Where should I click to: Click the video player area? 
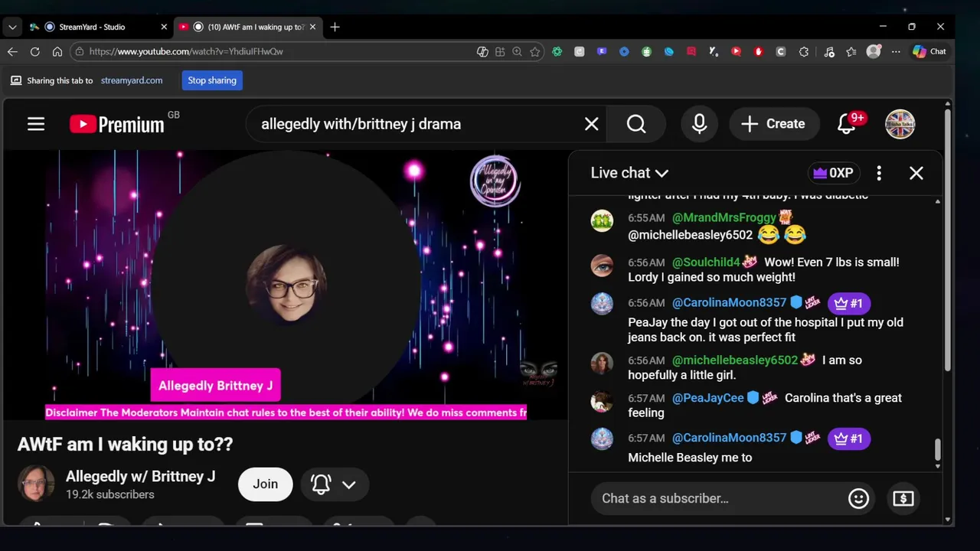[x=286, y=284]
